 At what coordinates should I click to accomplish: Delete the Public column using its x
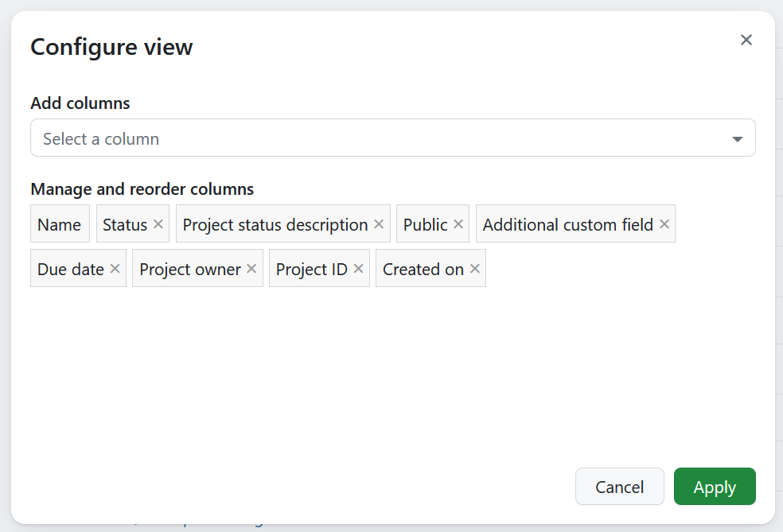click(458, 224)
